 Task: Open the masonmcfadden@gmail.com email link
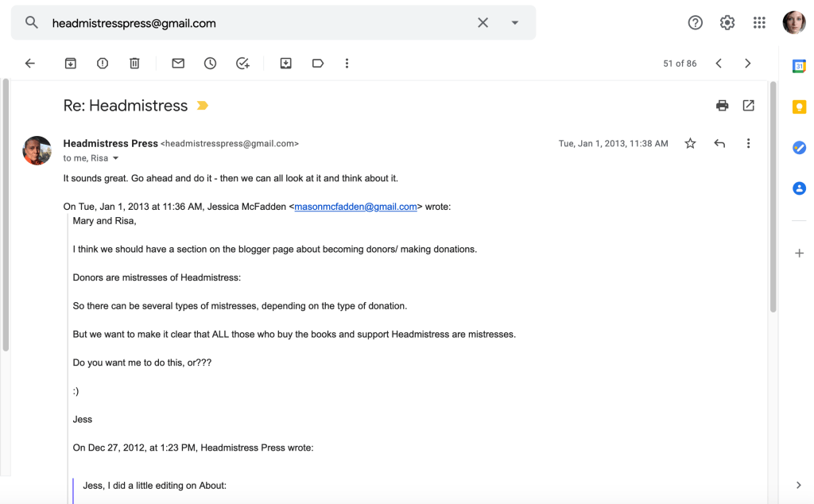[355, 207]
